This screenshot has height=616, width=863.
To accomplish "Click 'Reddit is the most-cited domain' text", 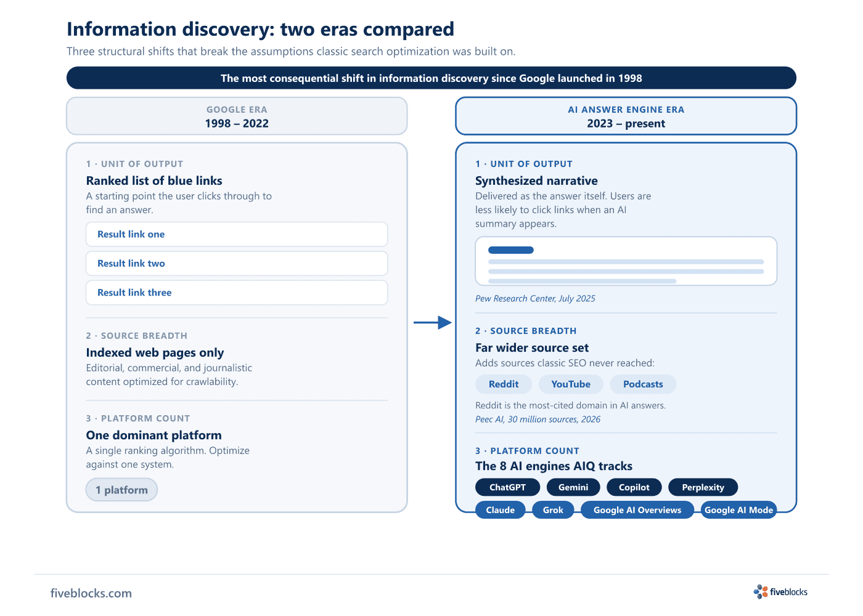I will (x=570, y=405).
